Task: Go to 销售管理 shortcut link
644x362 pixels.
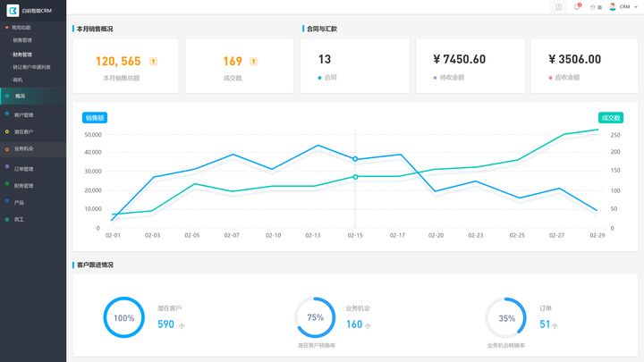Action: pyautogui.click(x=23, y=40)
